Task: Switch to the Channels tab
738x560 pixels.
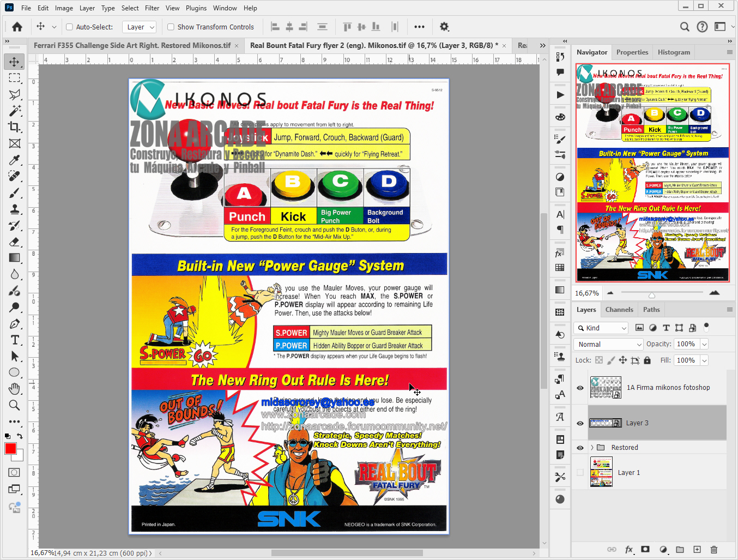Action: (x=619, y=310)
